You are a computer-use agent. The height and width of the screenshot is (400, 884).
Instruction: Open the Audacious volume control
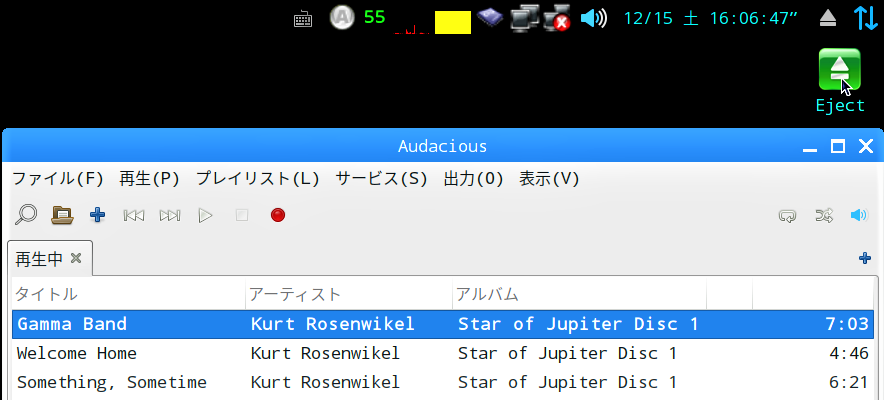859,215
